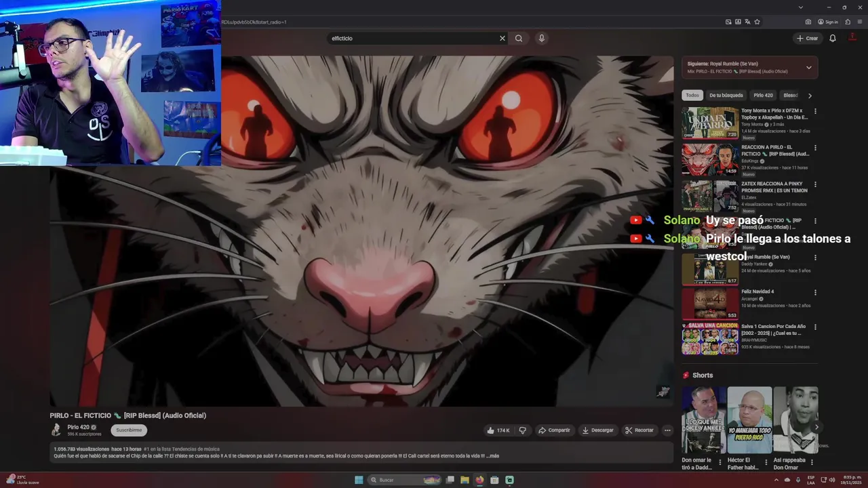Open Un Dia En El Barrio thumbnail

tap(710, 123)
